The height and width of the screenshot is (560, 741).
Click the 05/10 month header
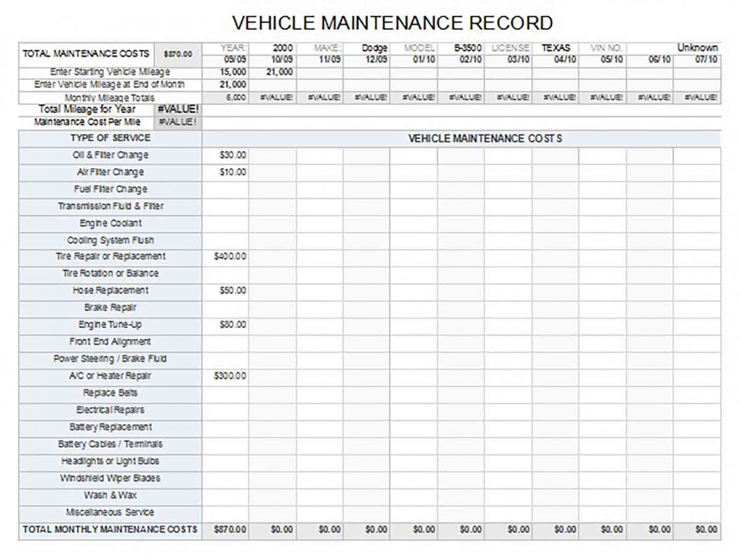(x=603, y=60)
